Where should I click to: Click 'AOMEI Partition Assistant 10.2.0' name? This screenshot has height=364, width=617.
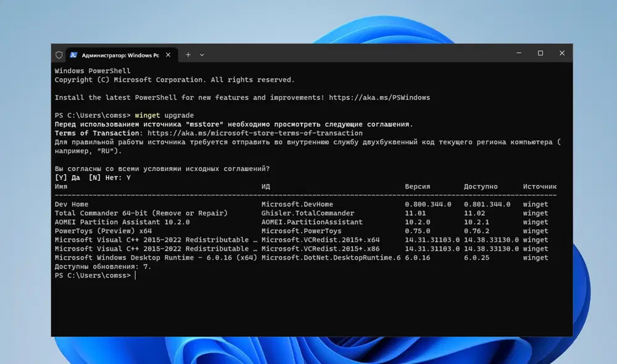[x=122, y=222]
